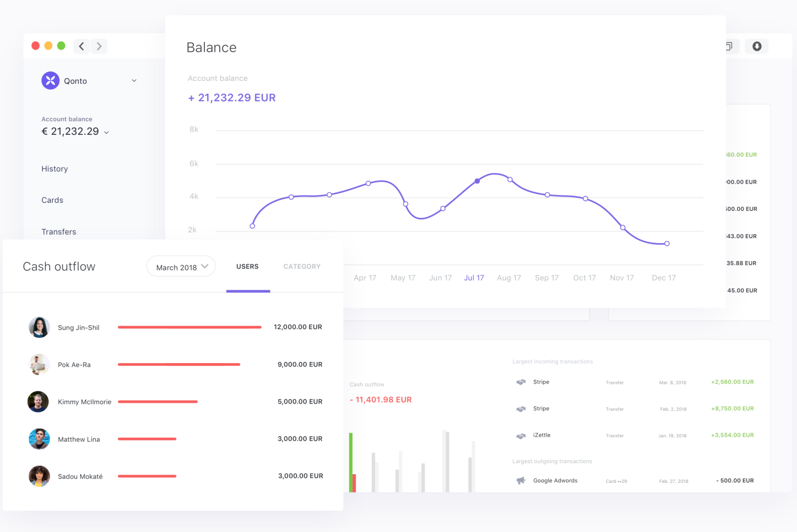Click Matthew Lina's 3,000.00 EUR amount
797x532 pixels.
pyautogui.click(x=300, y=439)
